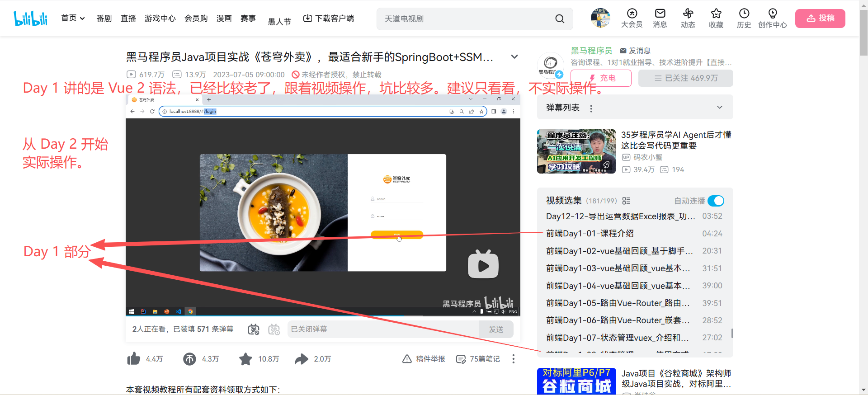Viewport: 868px width, 395px height.
Task: Select Day12-12-导出运营数据Excel报表 episode
Action: (634, 216)
